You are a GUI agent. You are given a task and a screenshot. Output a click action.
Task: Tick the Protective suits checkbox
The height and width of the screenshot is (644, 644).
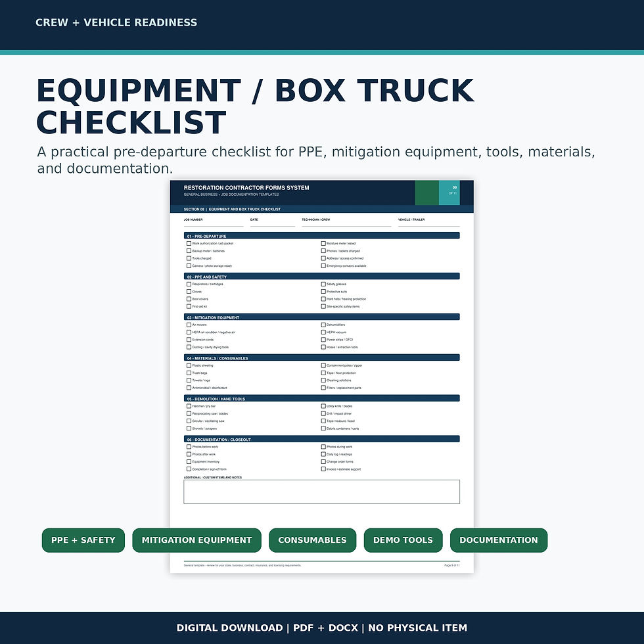point(323,292)
